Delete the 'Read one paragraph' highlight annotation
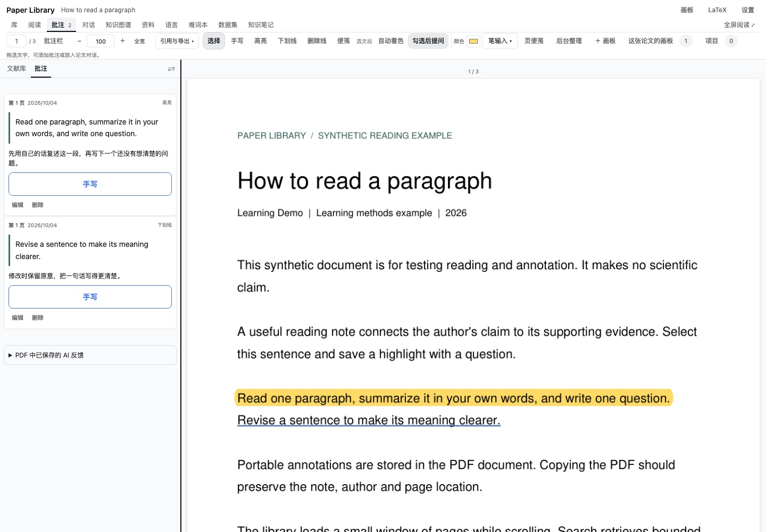 point(38,205)
